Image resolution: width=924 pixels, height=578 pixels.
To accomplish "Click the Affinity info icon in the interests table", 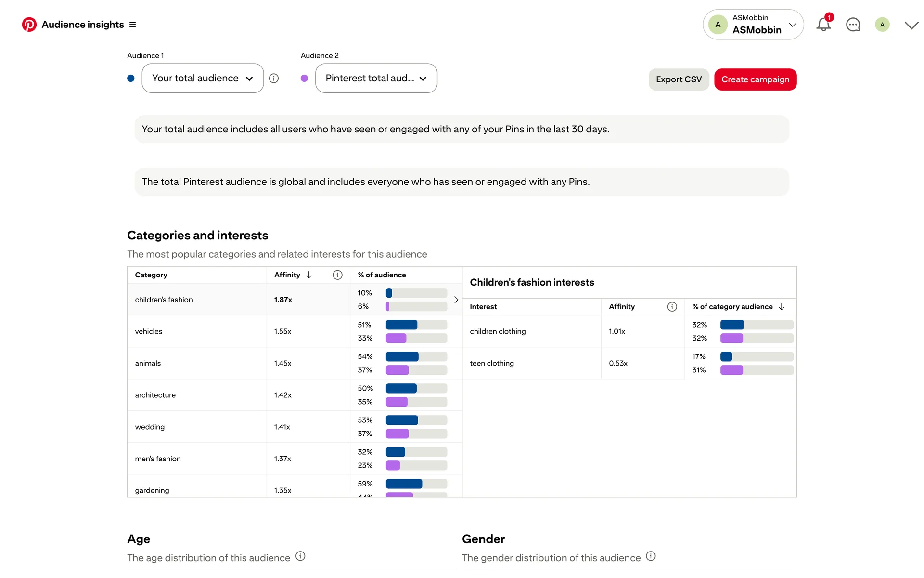I will click(x=672, y=307).
